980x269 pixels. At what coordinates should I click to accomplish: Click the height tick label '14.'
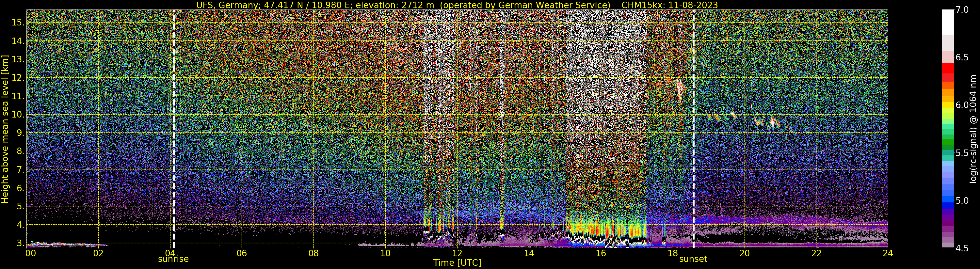point(18,41)
